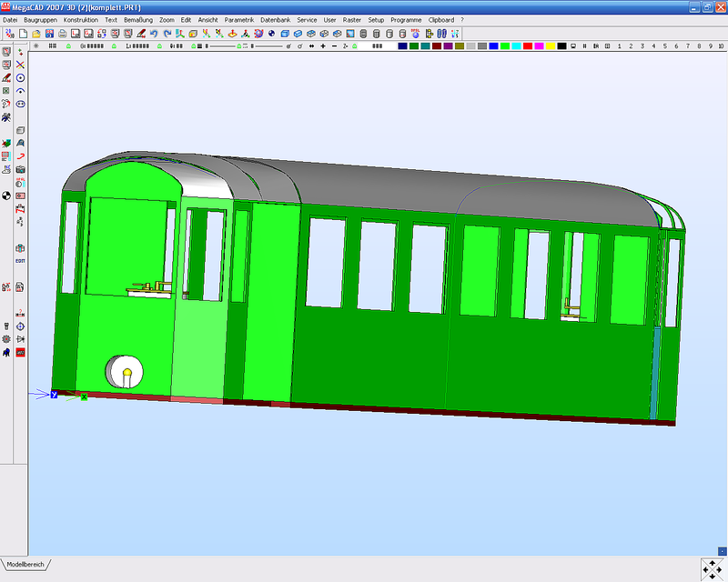Click the blue 3D box icon

pos(285,34)
